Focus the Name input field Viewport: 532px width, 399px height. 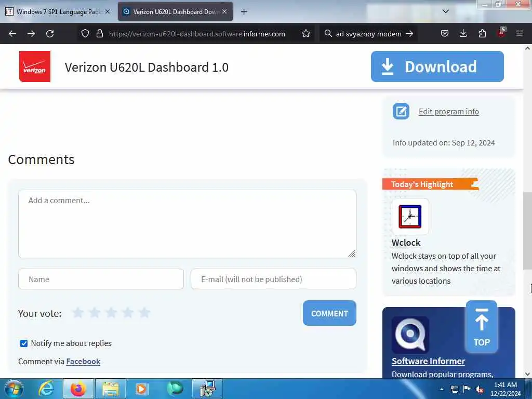101,279
